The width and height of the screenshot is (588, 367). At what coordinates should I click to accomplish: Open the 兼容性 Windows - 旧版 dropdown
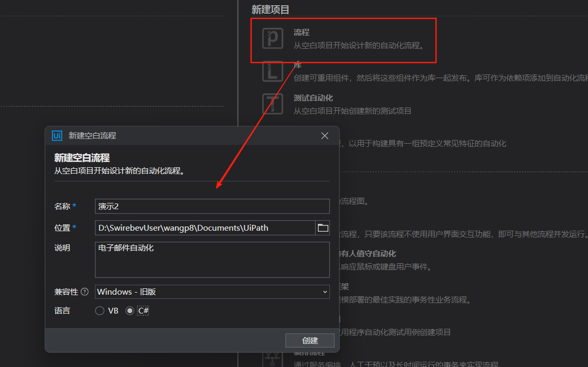tap(212, 292)
